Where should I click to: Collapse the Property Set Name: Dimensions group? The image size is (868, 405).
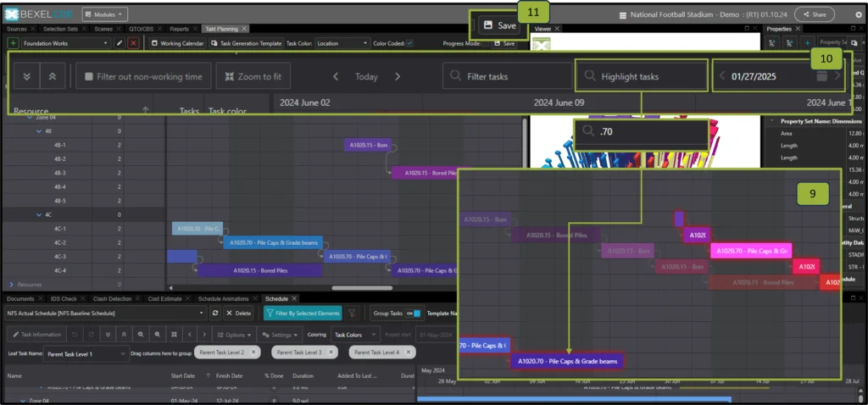(772, 120)
